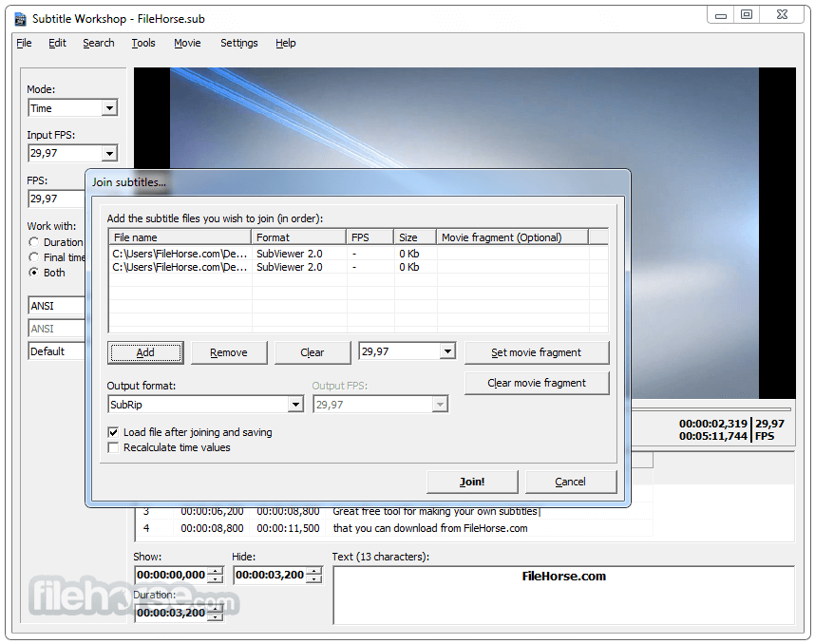Click the first ANSI charset box
The image size is (815, 644).
(56, 306)
